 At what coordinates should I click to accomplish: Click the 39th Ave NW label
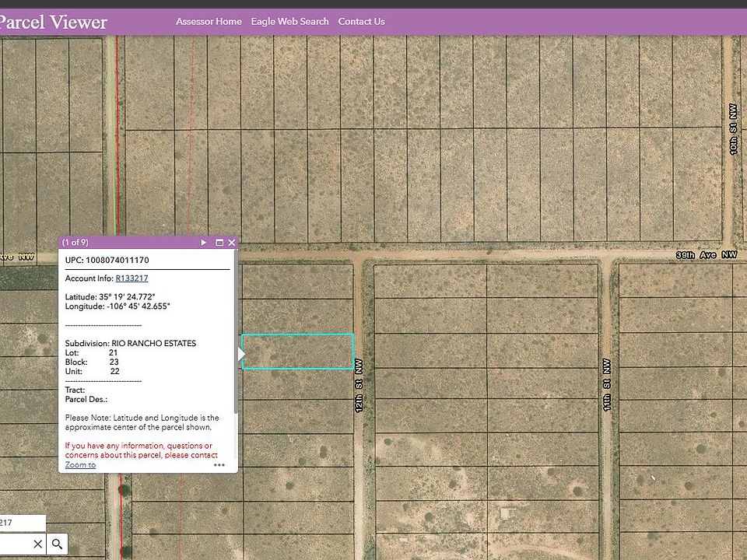(x=707, y=255)
